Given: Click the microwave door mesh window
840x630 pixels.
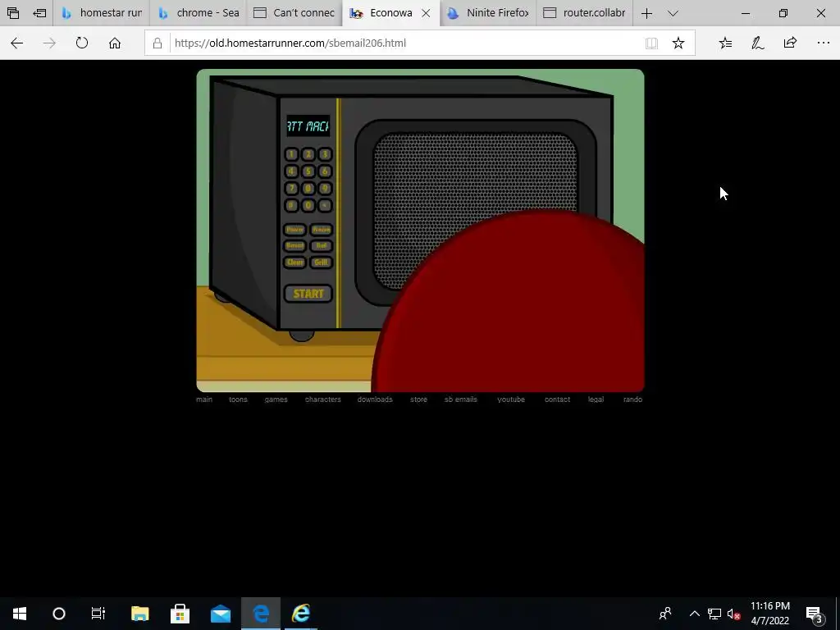Looking at the screenshot, I should click(475, 212).
